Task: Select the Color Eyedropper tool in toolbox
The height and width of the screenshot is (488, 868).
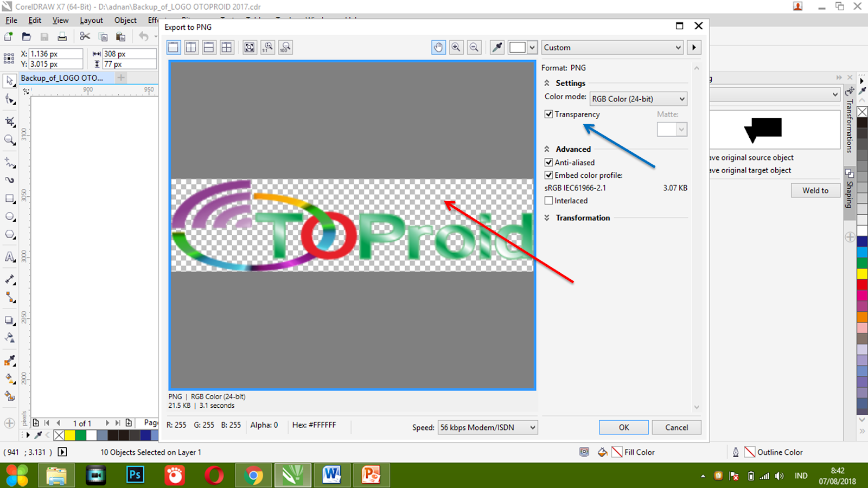Action: pyautogui.click(x=10, y=361)
